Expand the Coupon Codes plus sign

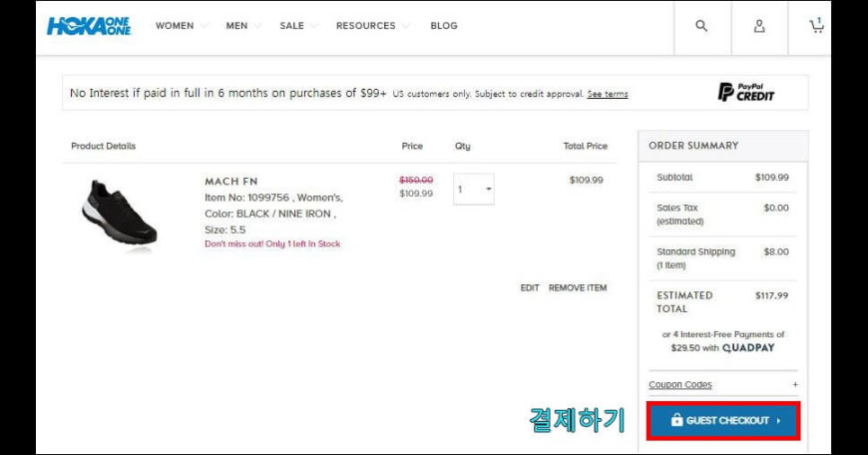(795, 384)
